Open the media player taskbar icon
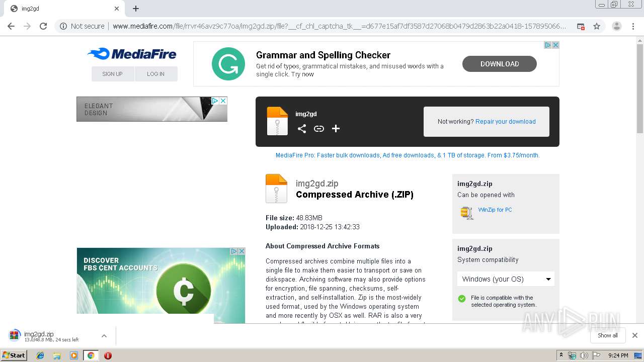Image resolution: width=644 pixels, height=362 pixels. tap(74, 355)
